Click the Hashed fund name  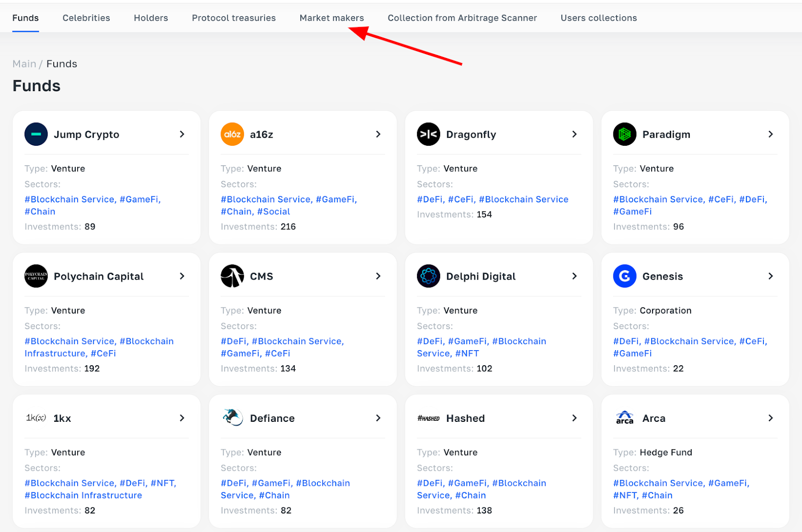tap(466, 418)
